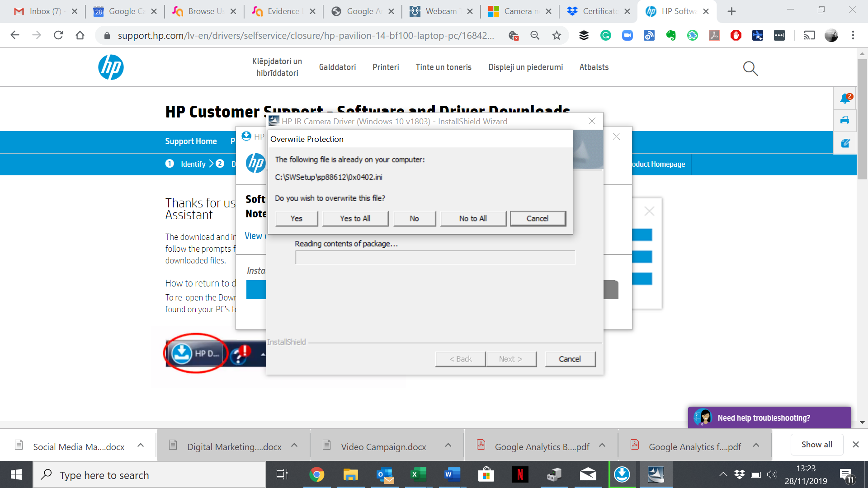The width and height of the screenshot is (868, 488).
Task: Click Show all downloads button
Action: click(x=816, y=445)
